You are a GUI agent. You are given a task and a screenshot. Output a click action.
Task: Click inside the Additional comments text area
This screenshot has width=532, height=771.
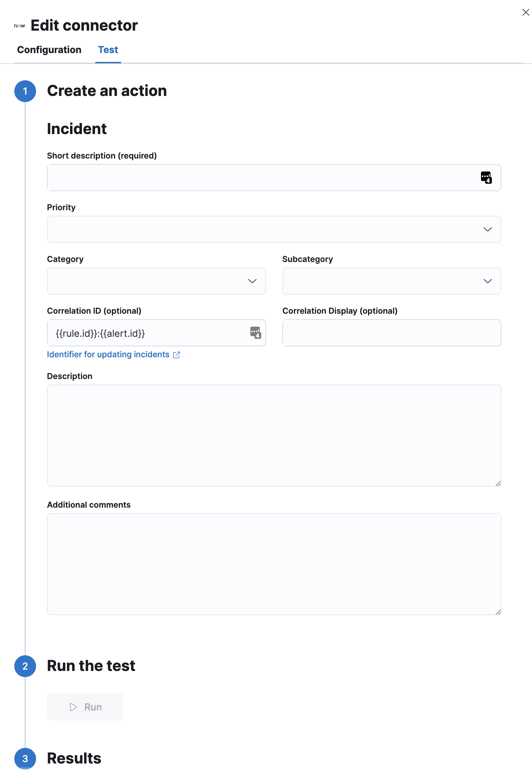point(274,564)
